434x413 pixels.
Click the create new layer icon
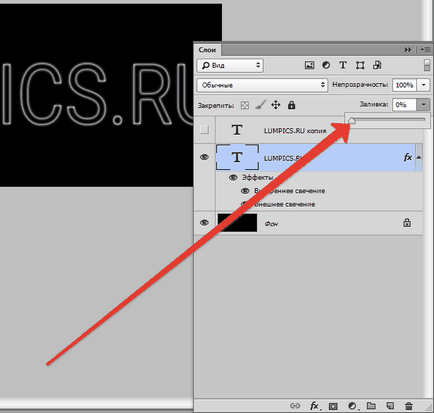(390, 406)
